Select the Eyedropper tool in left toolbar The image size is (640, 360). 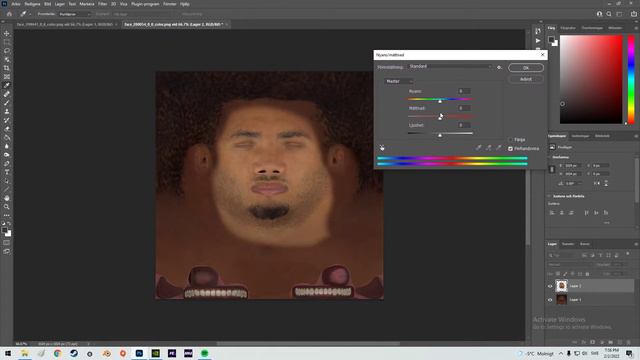(x=7, y=85)
